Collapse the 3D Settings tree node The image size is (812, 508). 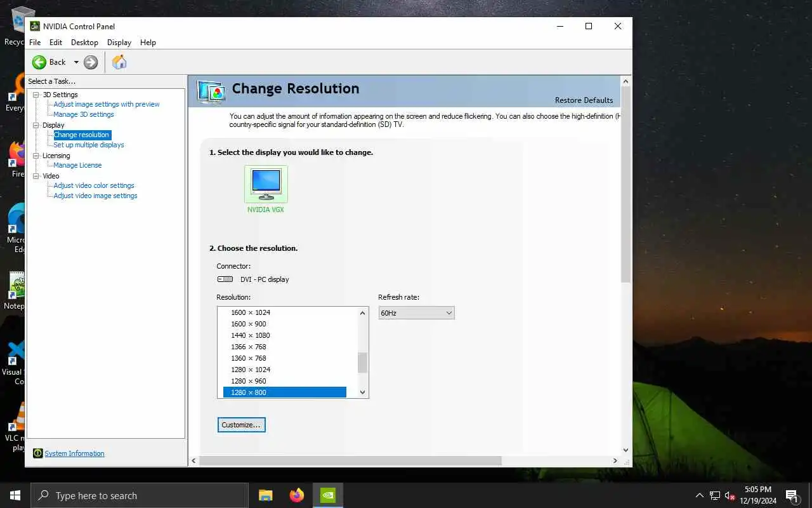coord(36,95)
